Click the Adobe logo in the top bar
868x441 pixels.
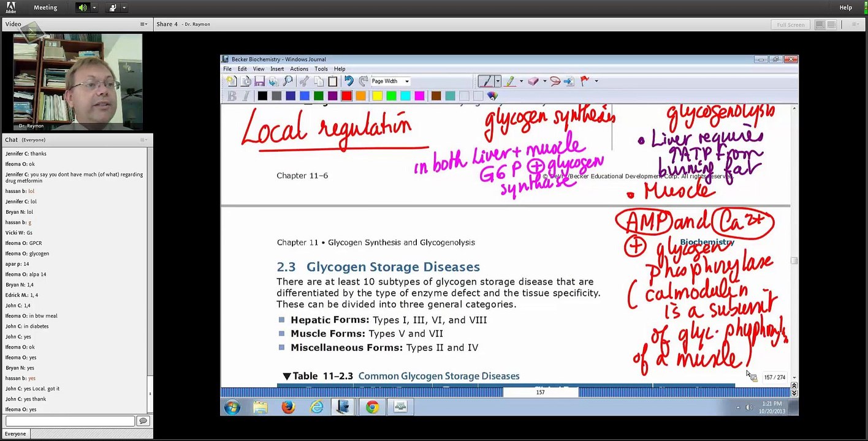pos(11,7)
